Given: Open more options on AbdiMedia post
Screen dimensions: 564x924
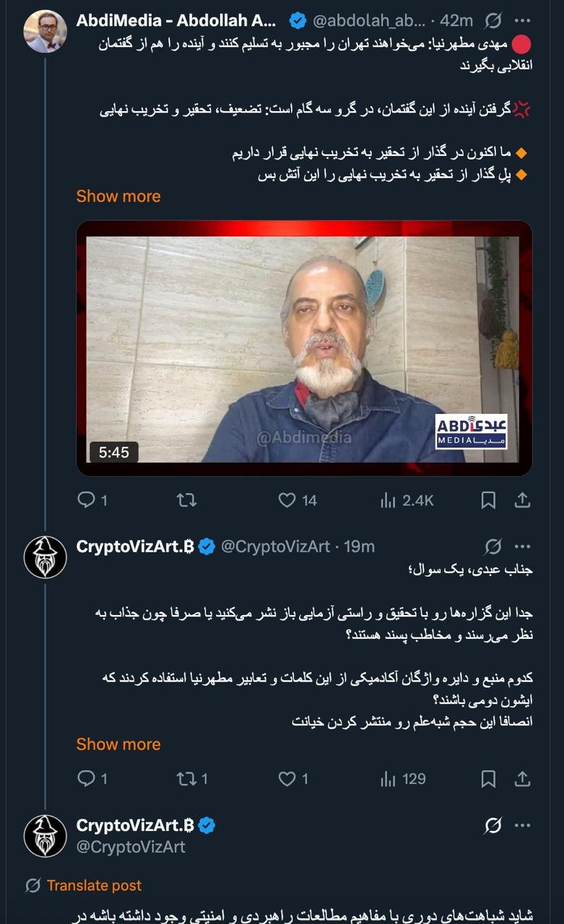Looking at the screenshot, I should pyautogui.click(x=523, y=21).
